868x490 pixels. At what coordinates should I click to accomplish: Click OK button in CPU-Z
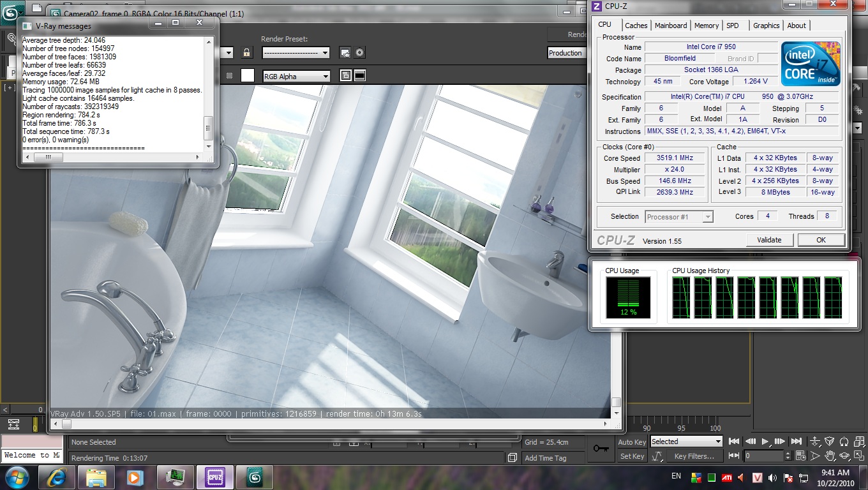[821, 240]
